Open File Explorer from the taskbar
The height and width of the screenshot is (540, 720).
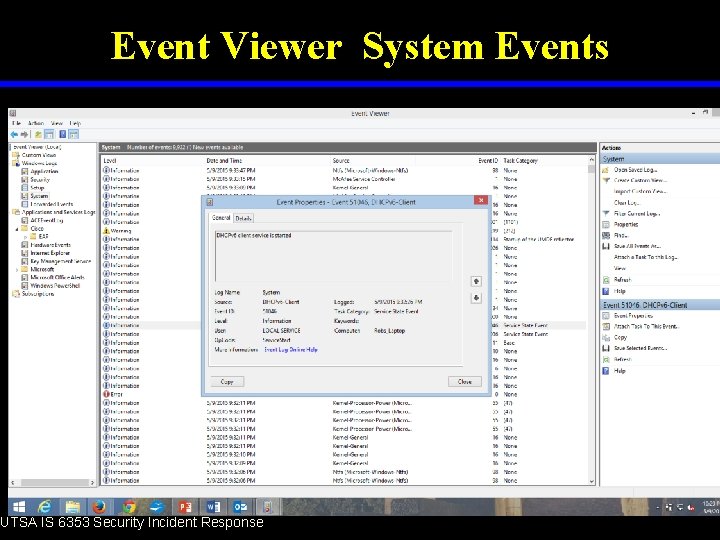(x=73, y=506)
